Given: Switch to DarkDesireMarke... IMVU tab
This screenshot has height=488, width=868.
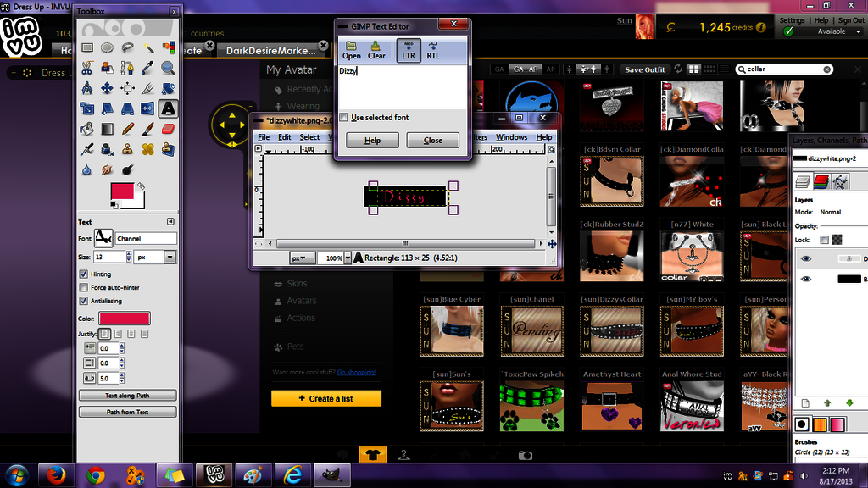Looking at the screenshot, I should [270, 50].
